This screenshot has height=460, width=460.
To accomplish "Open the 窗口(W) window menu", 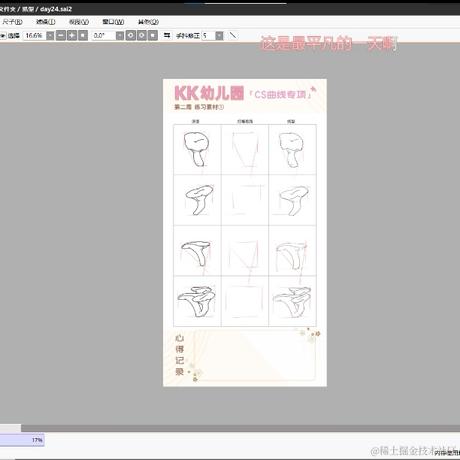I will [113, 22].
